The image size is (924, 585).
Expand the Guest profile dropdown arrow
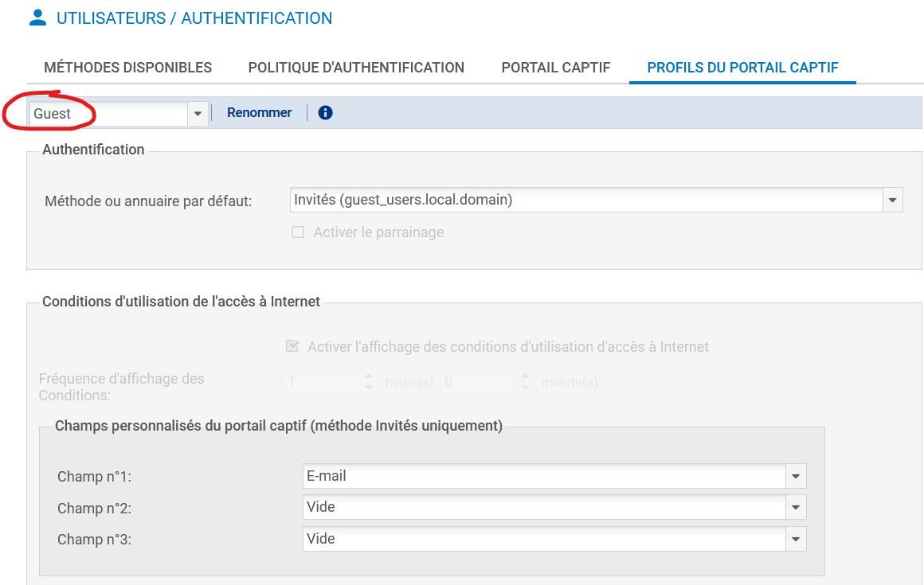coord(198,114)
